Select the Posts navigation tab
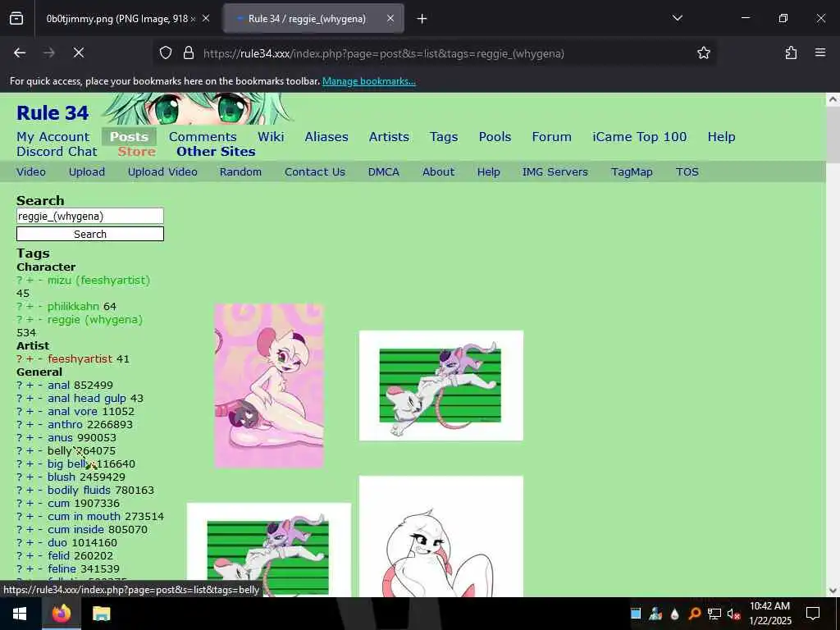 129,137
